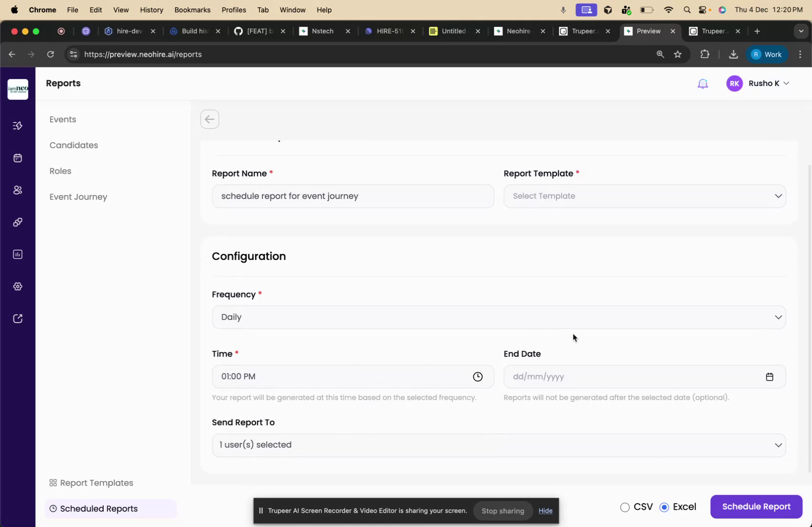
Task: Open the Event Journey section
Action: click(78, 197)
